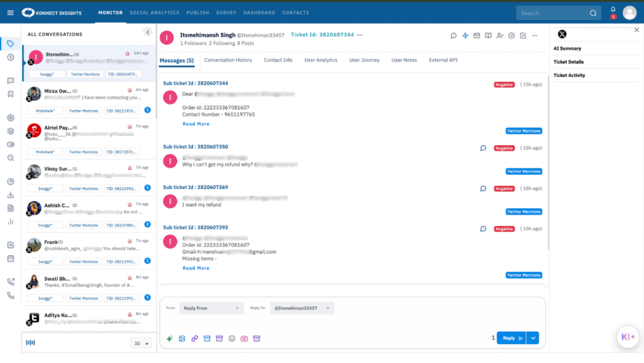Click the checkbox edit icon in ticket header
The image size is (644, 363).
(523, 35)
